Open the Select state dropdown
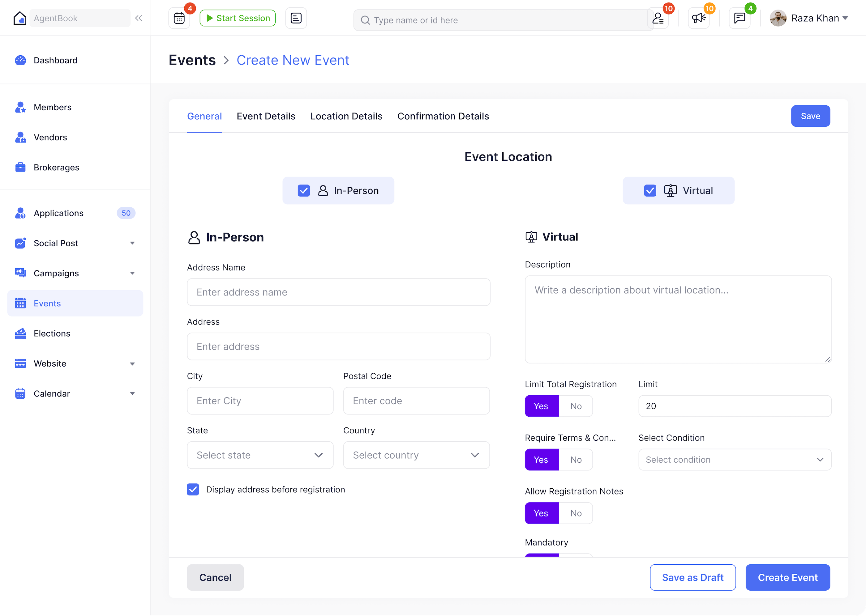 (x=260, y=455)
